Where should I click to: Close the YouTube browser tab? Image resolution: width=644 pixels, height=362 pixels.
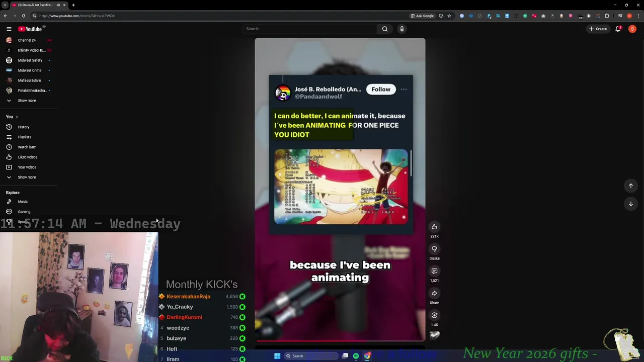pos(64,5)
